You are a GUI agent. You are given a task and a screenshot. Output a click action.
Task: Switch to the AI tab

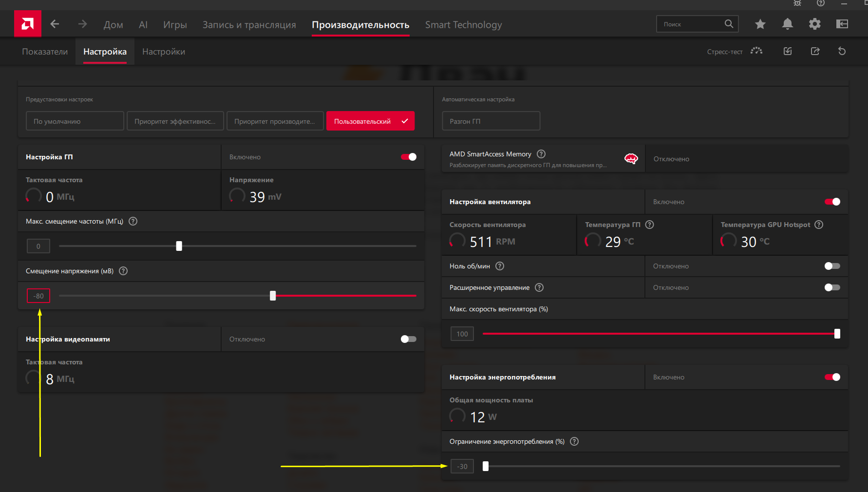[143, 25]
